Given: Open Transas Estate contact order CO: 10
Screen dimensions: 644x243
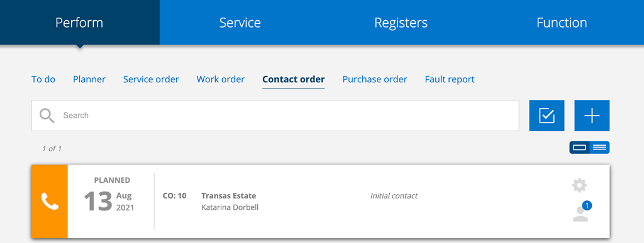Looking at the screenshot, I should pyautogui.click(x=320, y=201).
